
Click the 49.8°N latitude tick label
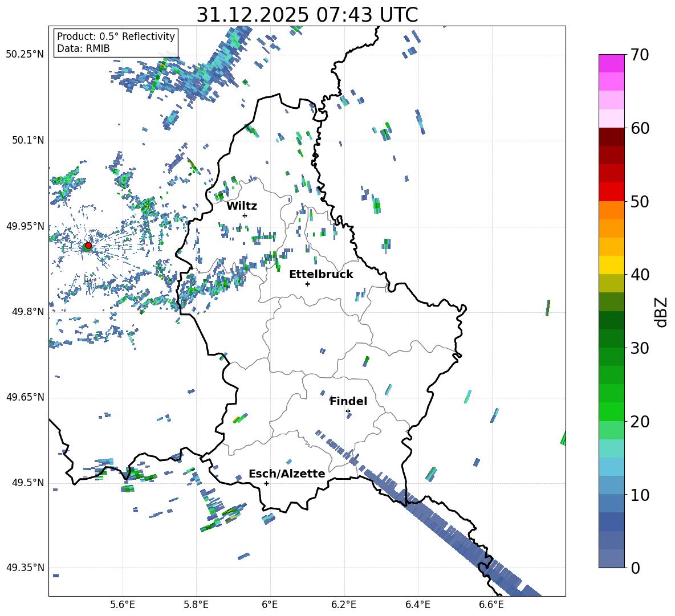click(28, 312)
